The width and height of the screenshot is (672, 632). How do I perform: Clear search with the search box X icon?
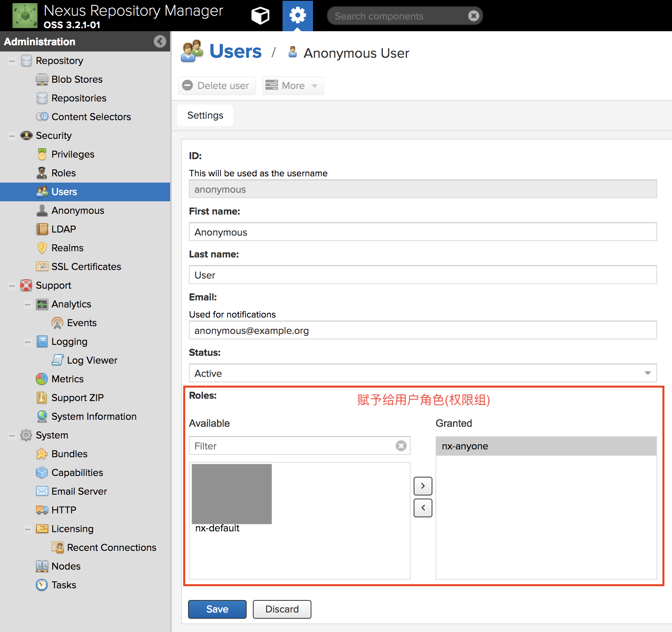click(473, 16)
